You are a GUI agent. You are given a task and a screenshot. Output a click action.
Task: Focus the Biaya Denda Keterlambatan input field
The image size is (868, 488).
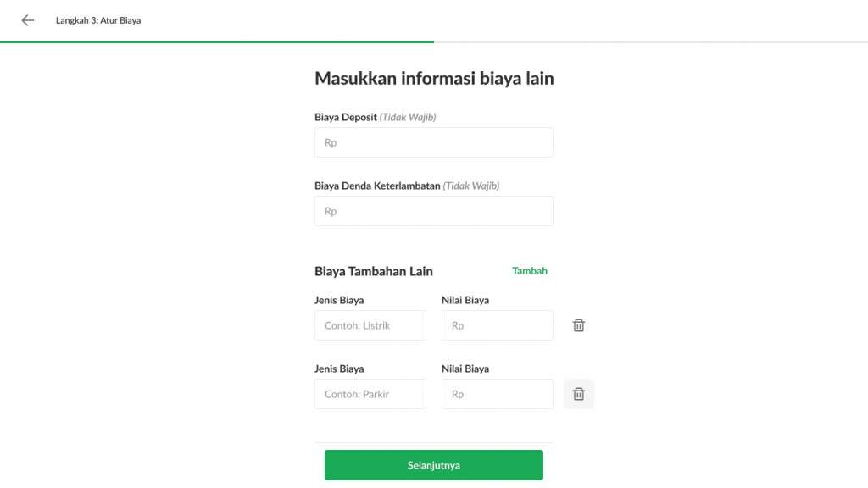(x=433, y=211)
